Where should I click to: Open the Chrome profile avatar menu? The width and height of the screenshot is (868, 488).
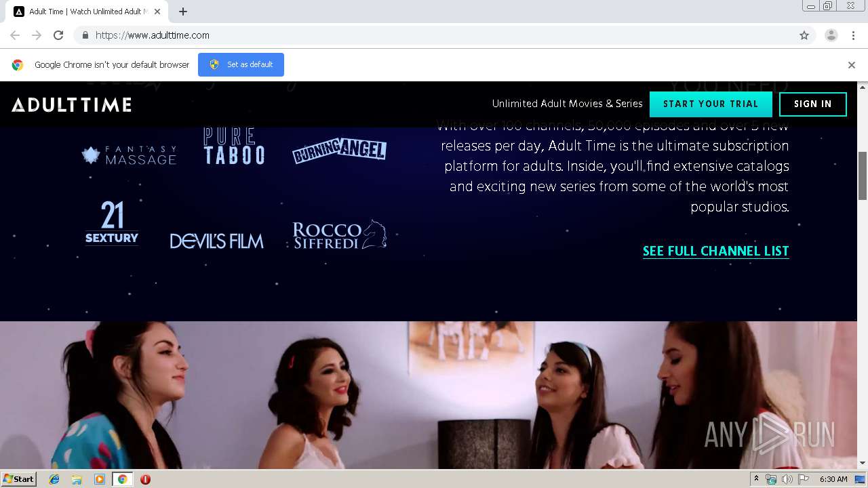[x=831, y=35]
